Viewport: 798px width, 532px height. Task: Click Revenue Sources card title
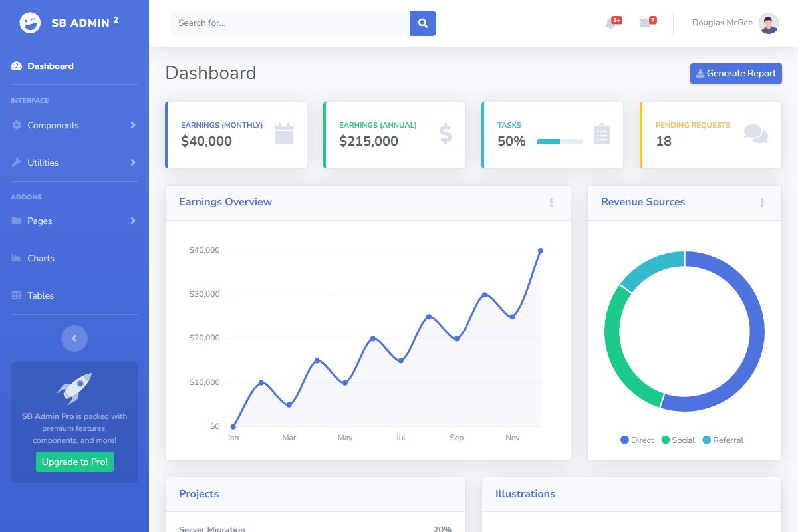pyautogui.click(x=643, y=202)
